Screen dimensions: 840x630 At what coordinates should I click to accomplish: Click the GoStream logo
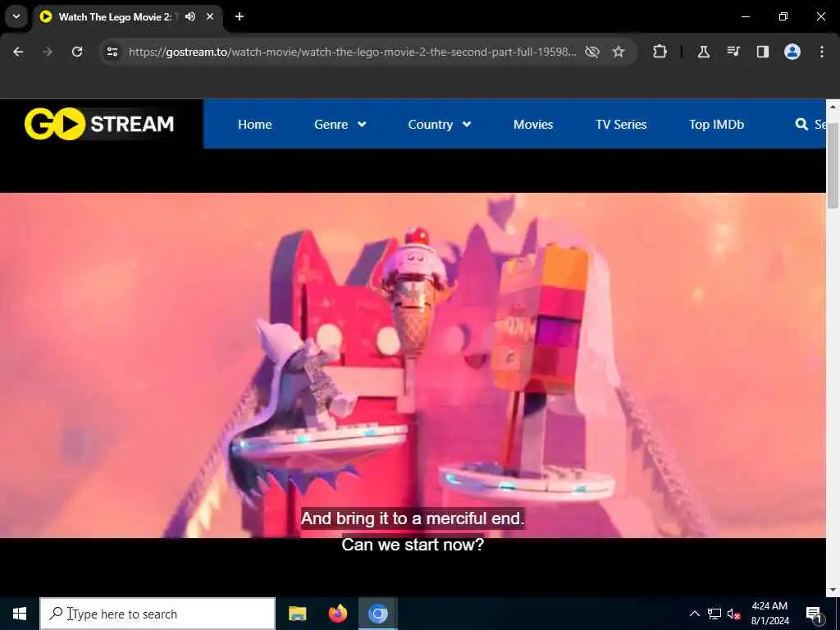point(99,124)
